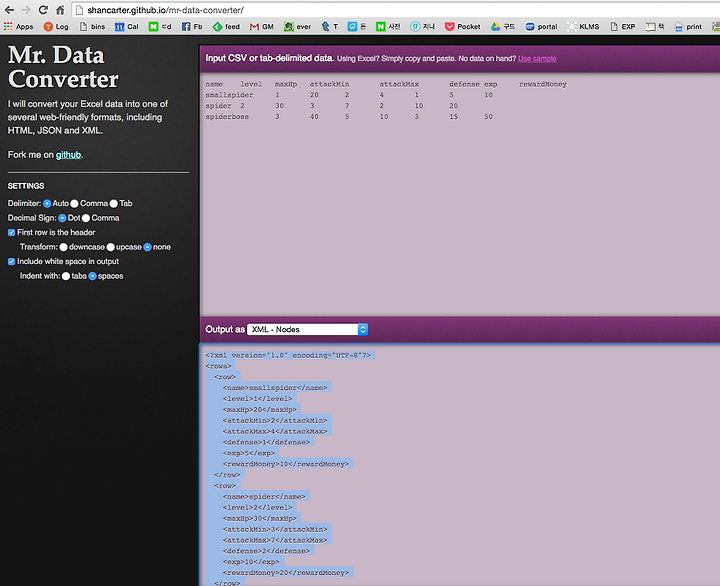Click the Use sample link
This screenshot has height=586, width=720.
tap(537, 59)
